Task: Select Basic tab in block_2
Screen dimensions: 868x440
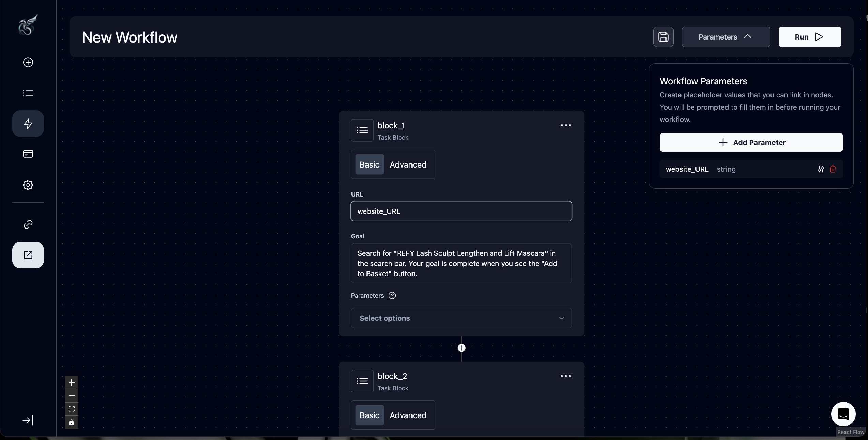Action: 369,415
